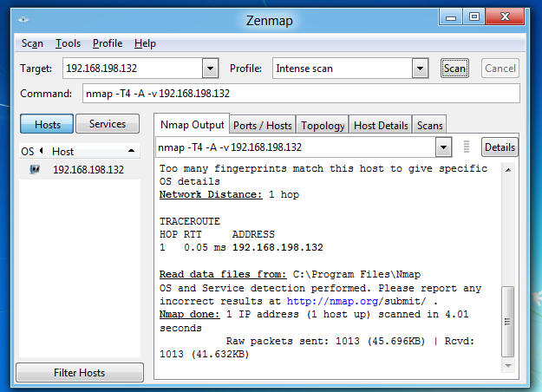Open the Host Details tab
This screenshot has height=392, width=542.
(x=381, y=126)
